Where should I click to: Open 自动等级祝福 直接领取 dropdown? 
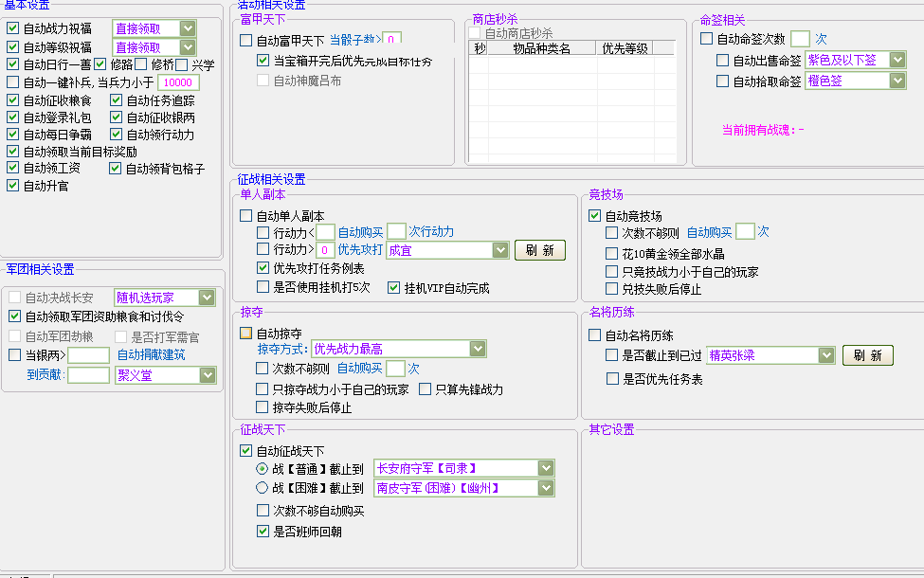point(188,47)
